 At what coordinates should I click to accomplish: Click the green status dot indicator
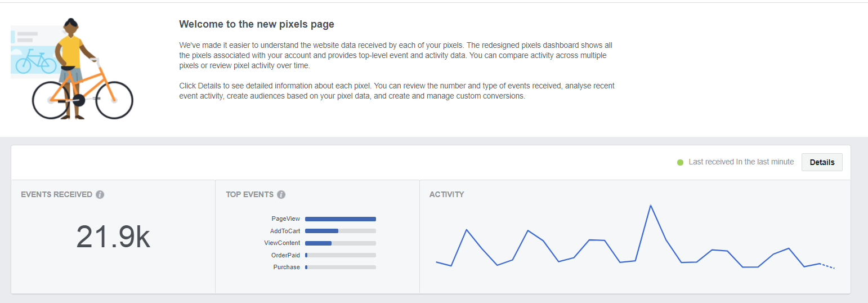(680, 162)
